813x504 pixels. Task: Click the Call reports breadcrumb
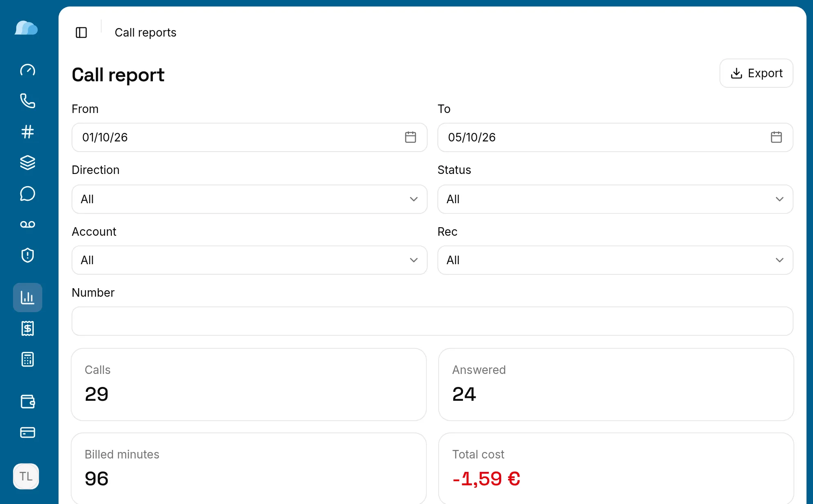click(x=146, y=33)
